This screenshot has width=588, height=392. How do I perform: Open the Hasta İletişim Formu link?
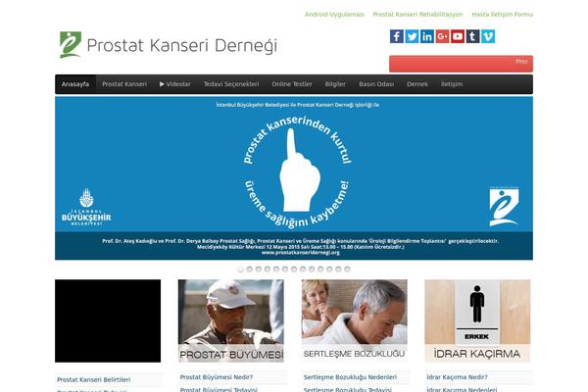coord(502,15)
